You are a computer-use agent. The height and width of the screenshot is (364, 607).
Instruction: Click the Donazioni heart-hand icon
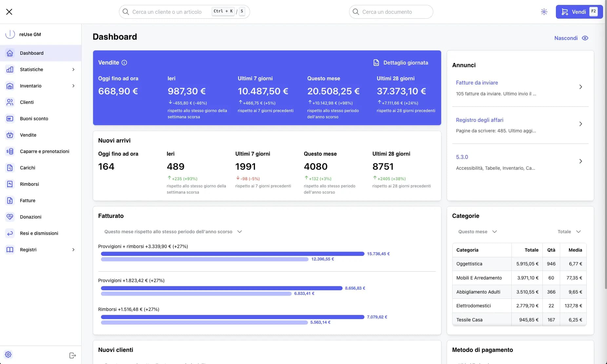[x=10, y=217]
